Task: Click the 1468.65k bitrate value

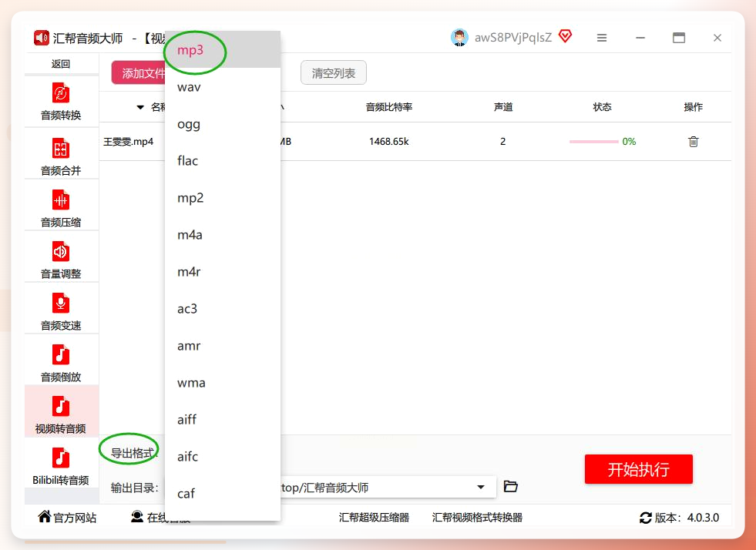Action: [389, 142]
